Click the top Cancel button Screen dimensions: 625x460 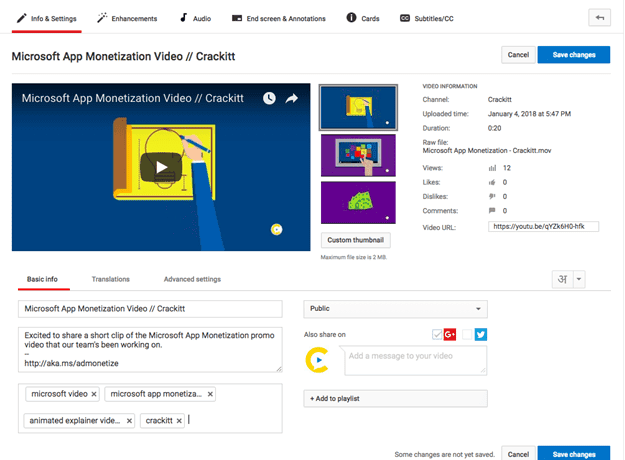518,55
